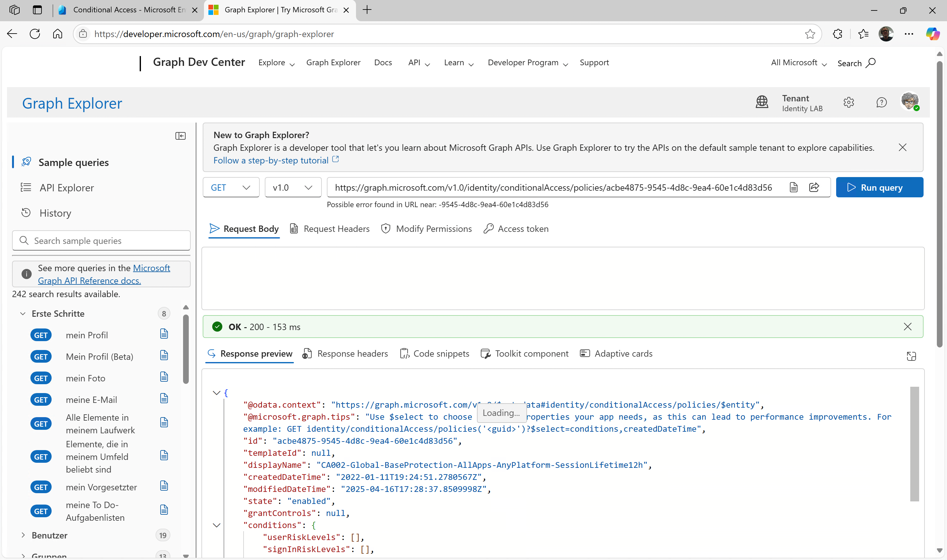Image resolution: width=947 pixels, height=560 pixels.
Task: Click Docs in top navigation
Action: click(383, 63)
